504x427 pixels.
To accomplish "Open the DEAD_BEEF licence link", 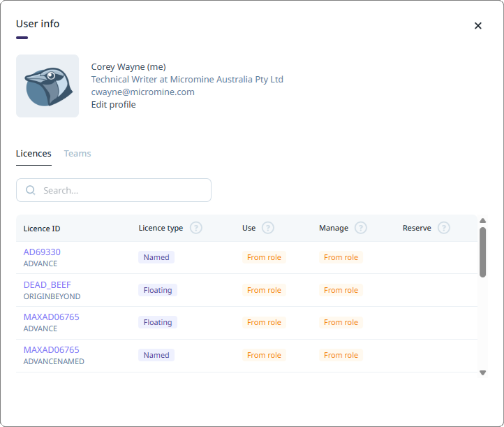I will [x=47, y=284].
